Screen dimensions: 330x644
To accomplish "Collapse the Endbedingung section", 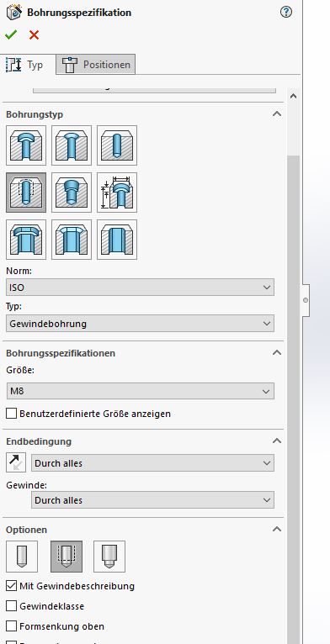I will 277,441.
